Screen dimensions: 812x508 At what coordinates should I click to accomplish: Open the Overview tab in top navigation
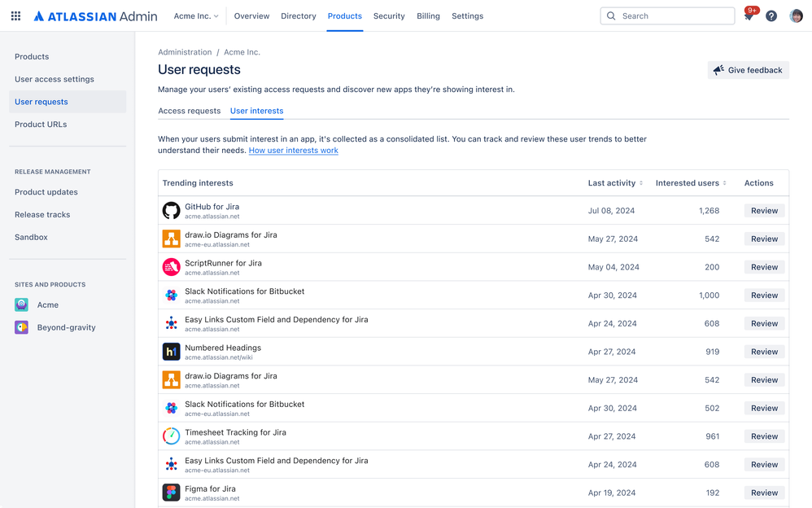coord(251,16)
